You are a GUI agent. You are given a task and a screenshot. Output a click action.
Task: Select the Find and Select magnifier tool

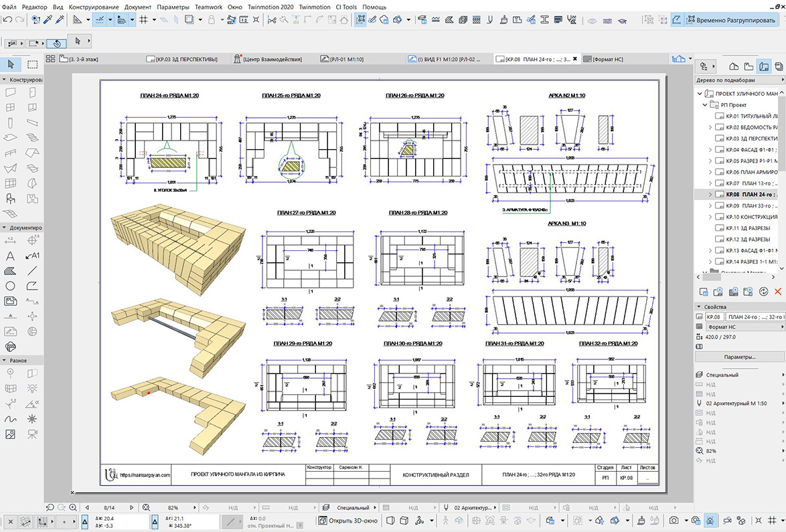pos(35,19)
